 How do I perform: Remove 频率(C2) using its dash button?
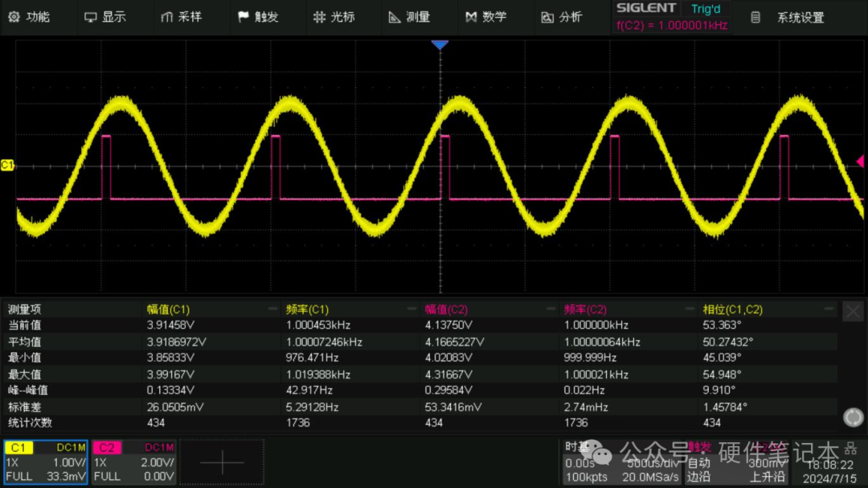point(690,309)
